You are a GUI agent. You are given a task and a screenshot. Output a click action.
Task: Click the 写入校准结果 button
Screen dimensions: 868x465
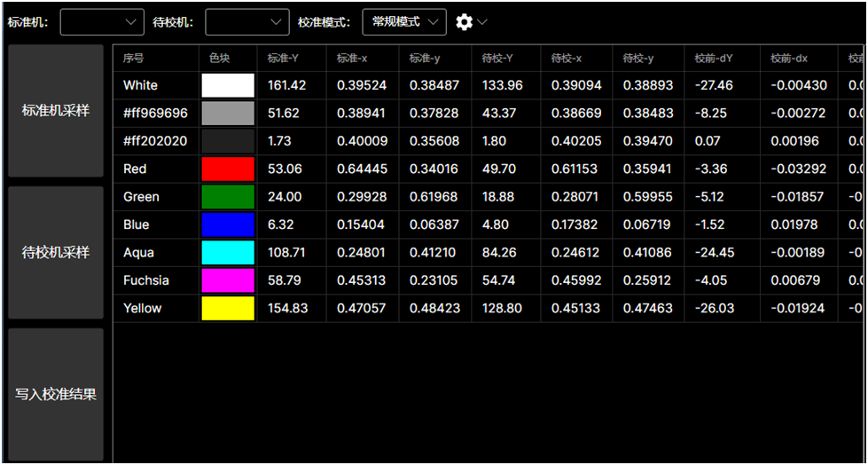tap(55, 395)
